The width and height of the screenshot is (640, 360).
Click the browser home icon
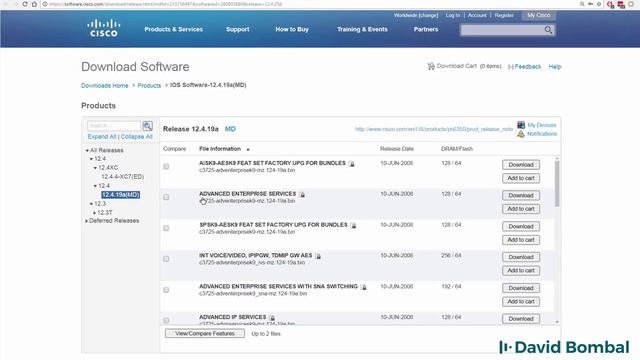click(34, 4)
